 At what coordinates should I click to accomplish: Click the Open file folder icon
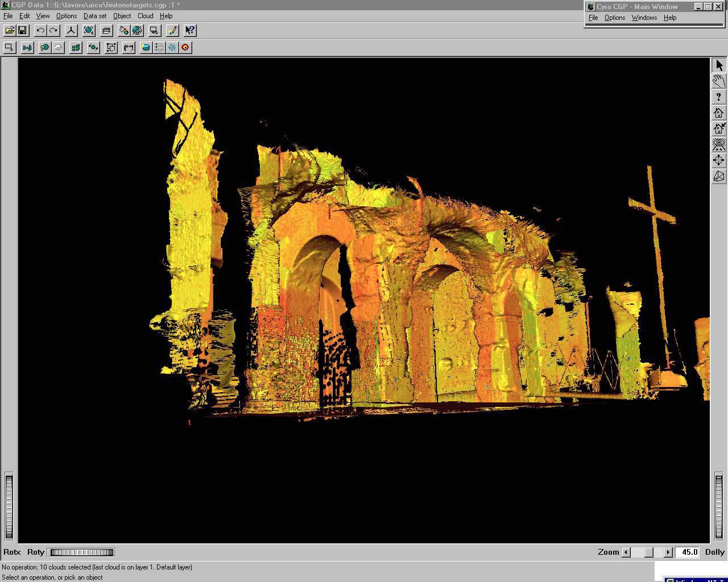click(10, 30)
